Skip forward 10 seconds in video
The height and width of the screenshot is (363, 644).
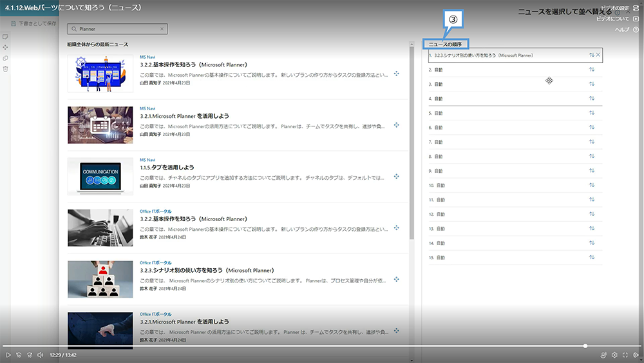point(30,355)
